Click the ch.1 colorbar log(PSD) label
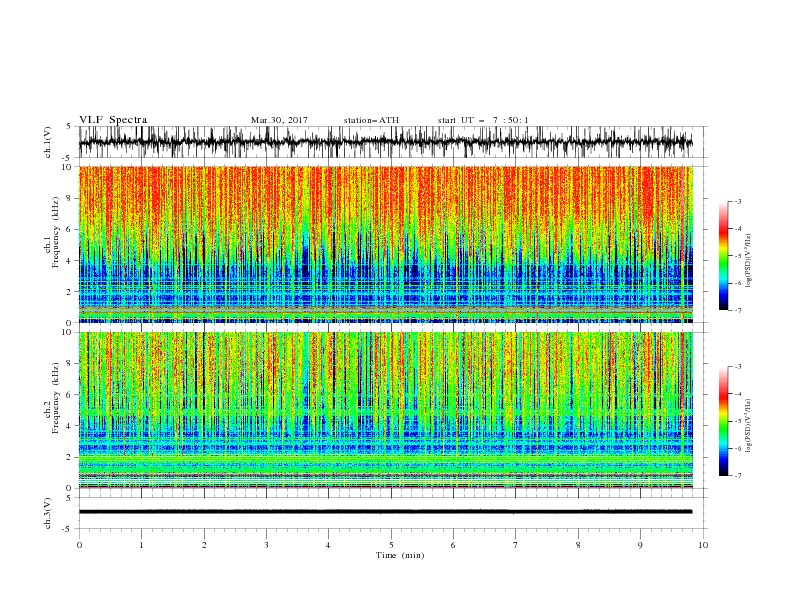The width and height of the screenshot is (792, 612). (749, 261)
